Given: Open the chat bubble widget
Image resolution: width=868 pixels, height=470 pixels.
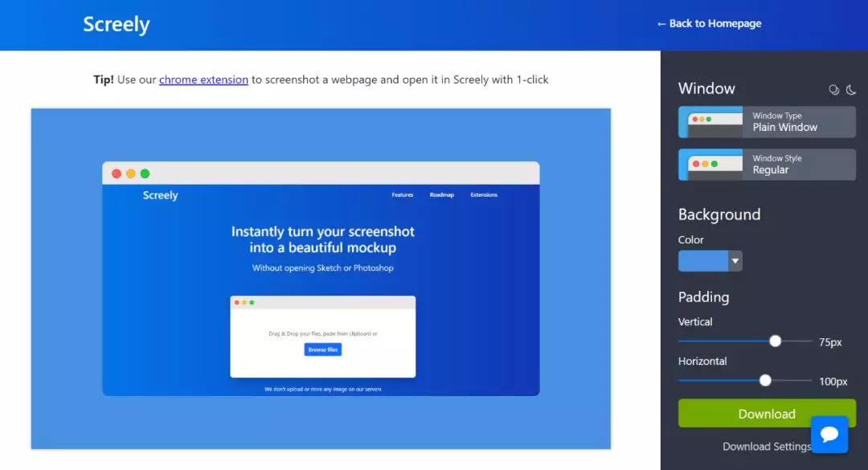Looking at the screenshot, I should 829,435.
